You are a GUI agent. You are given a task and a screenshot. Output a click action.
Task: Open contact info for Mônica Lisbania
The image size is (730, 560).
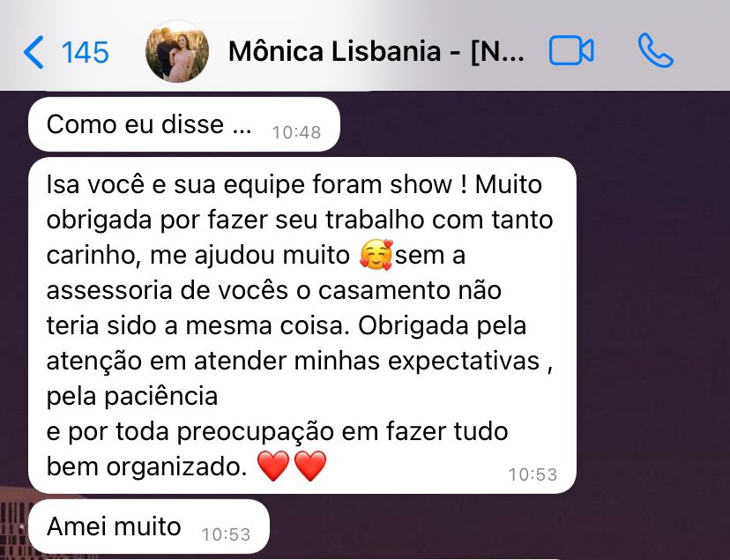[x=376, y=51]
